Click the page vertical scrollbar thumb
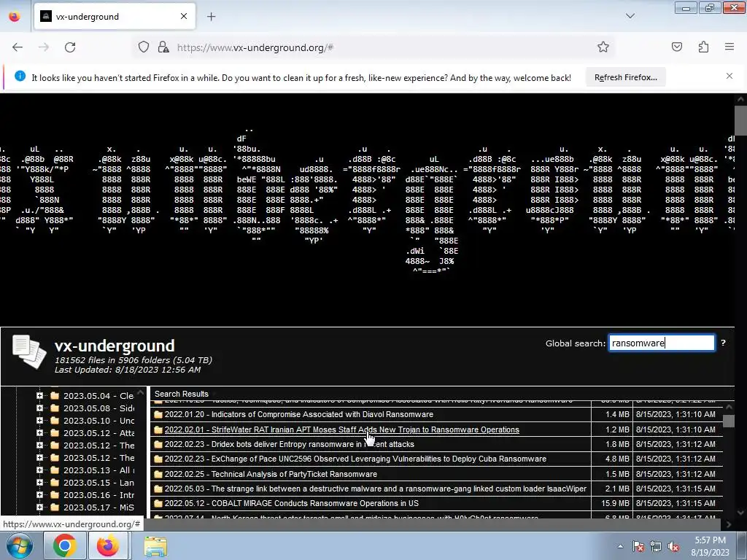The height and width of the screenshot is (560, 747). pyautogui.click(x=741, y=120)
